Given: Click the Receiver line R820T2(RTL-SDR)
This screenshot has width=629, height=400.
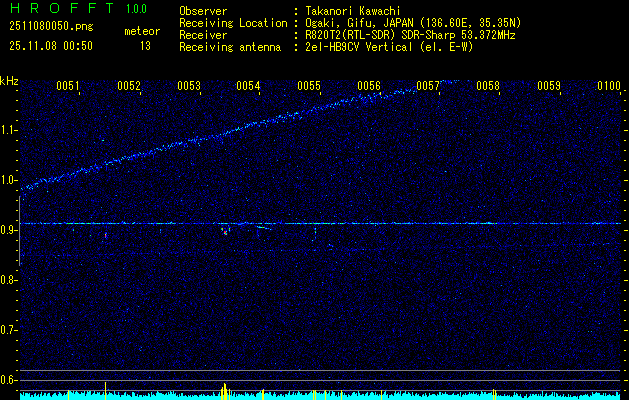Looking at the screenshot, I should pos(410,35).
